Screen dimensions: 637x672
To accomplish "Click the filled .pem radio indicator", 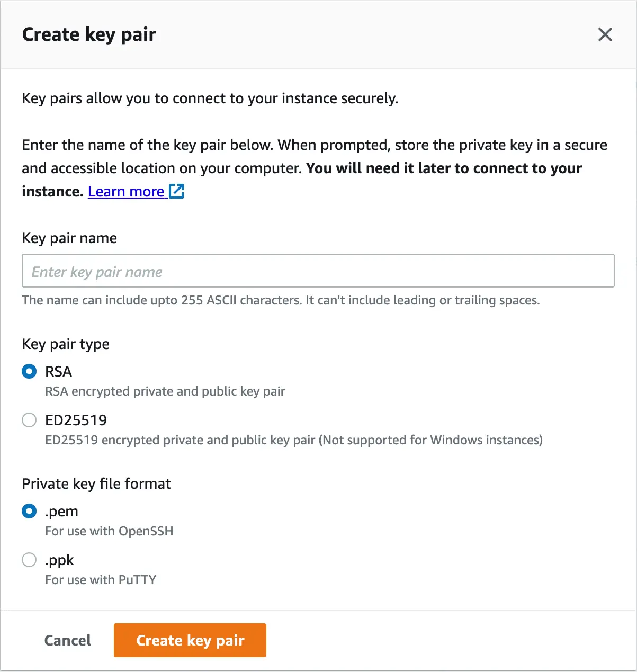I will coord(29,511).
